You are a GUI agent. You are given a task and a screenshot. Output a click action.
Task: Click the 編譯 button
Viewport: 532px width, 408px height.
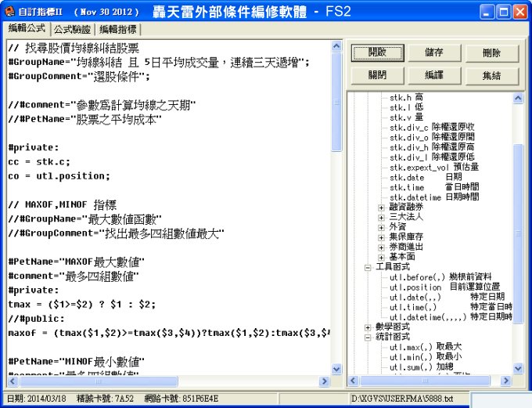[x=434, y=75]
